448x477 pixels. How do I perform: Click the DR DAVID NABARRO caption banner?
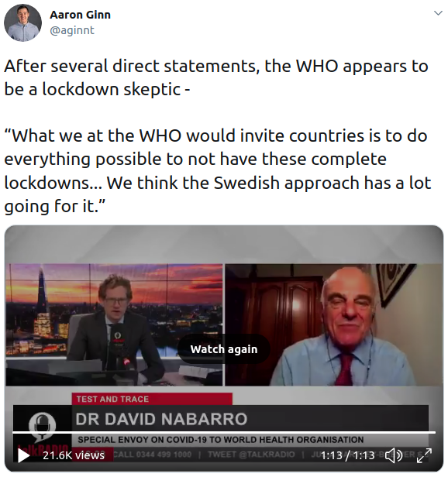tap(221, 419)
